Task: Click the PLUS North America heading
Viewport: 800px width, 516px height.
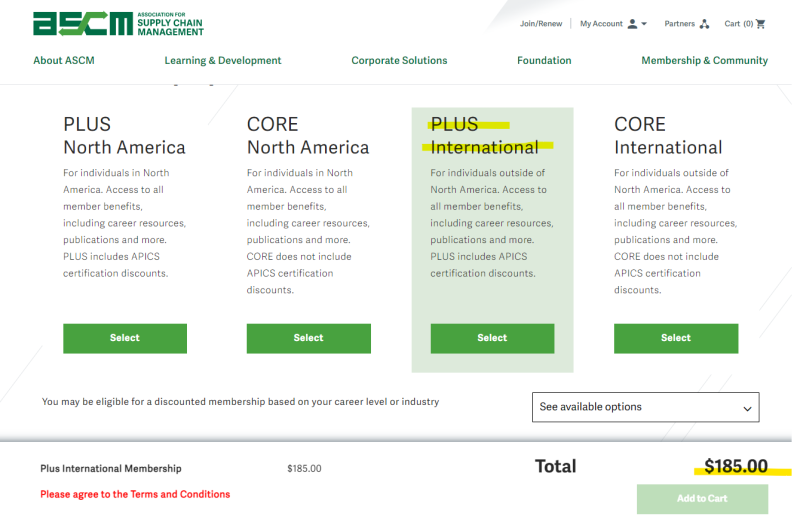Action: 124,136
